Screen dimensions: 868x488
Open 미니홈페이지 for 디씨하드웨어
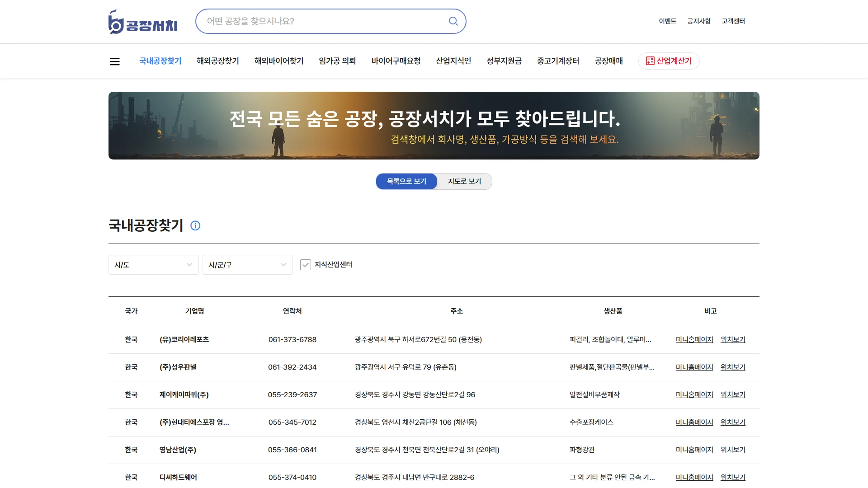[694, 478]
